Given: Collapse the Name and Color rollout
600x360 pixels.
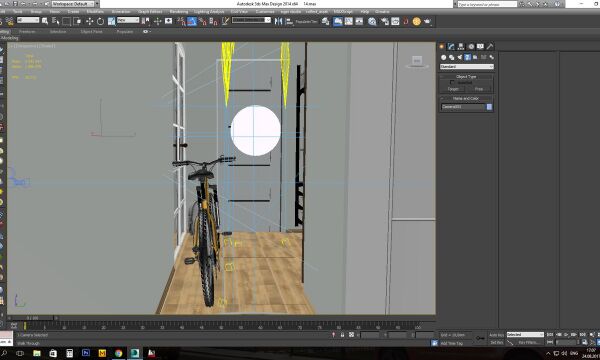Looking at the screenshot, I should click(466, 98).
